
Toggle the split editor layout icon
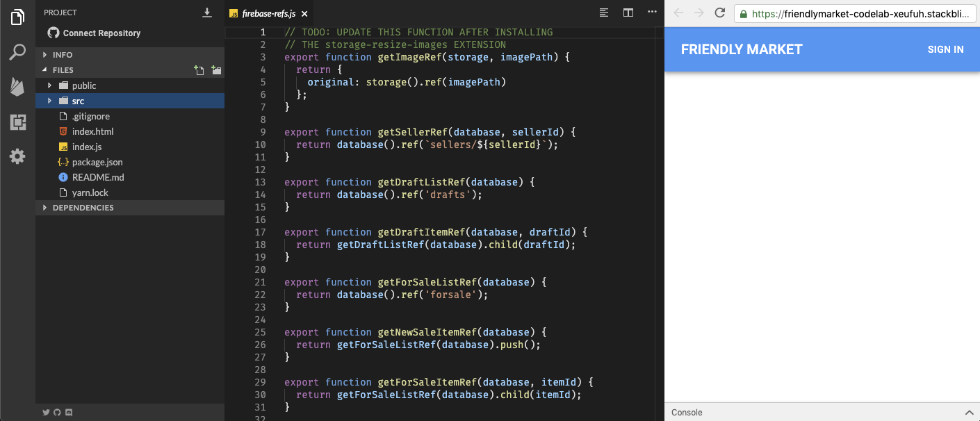pyautogui.click(x=628, y=13)
